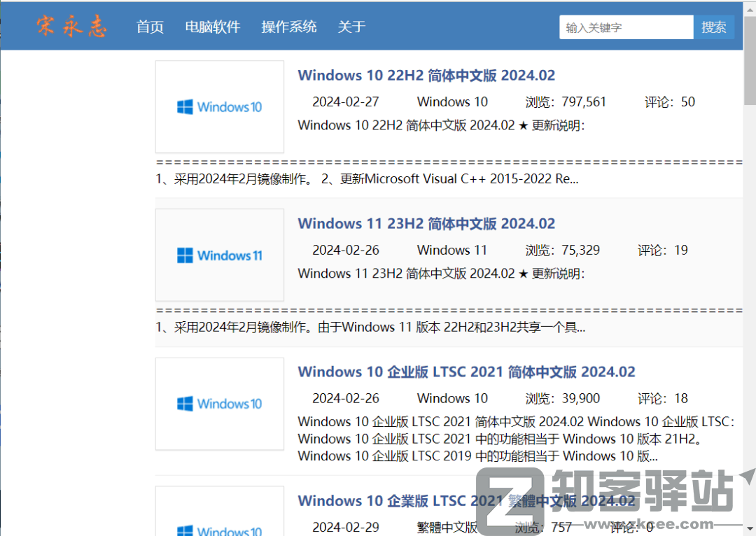The width and height of the screenshot is (756, 536).
Task: Open Windows 10 企业版 LTSC 2021 简体中文版 link
Action: (x=466, y=372)
